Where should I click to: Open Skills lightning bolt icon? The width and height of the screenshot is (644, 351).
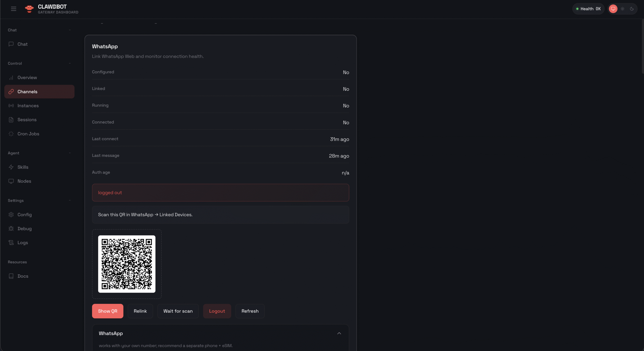click(11, 167)
